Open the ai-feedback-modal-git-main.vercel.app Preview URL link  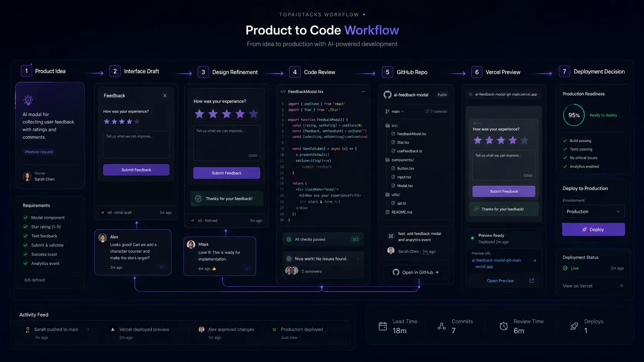(496, 264)
